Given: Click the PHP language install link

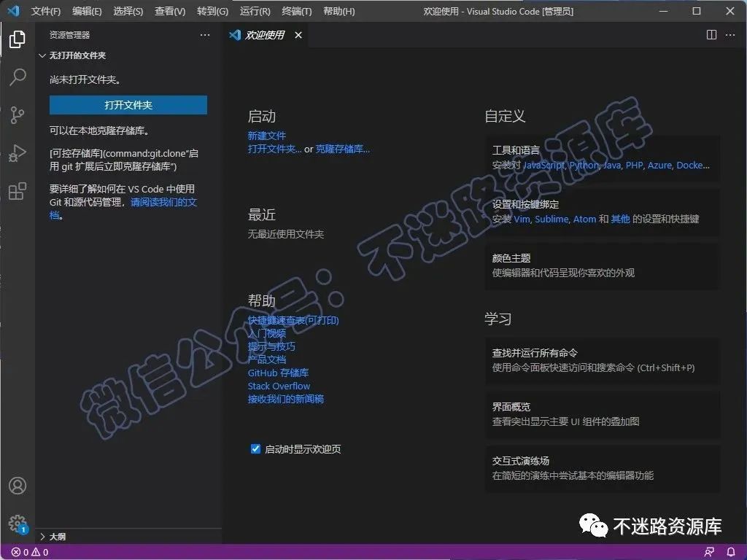Looking at the screenshot, I should 634,166.
